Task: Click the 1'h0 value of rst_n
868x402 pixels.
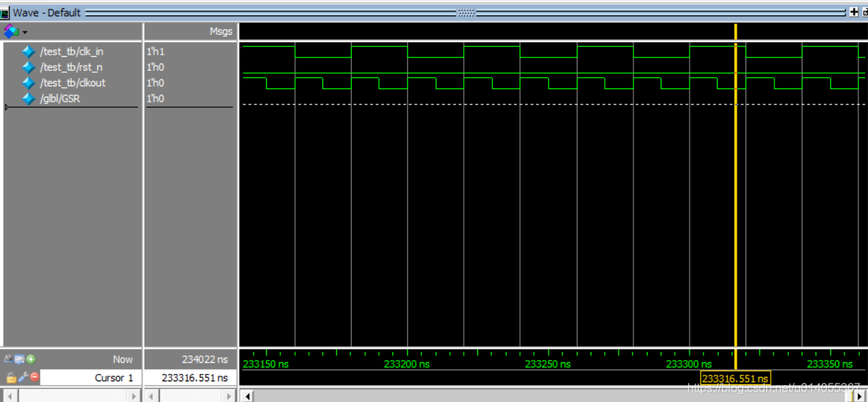Action: tap(156, 67)
